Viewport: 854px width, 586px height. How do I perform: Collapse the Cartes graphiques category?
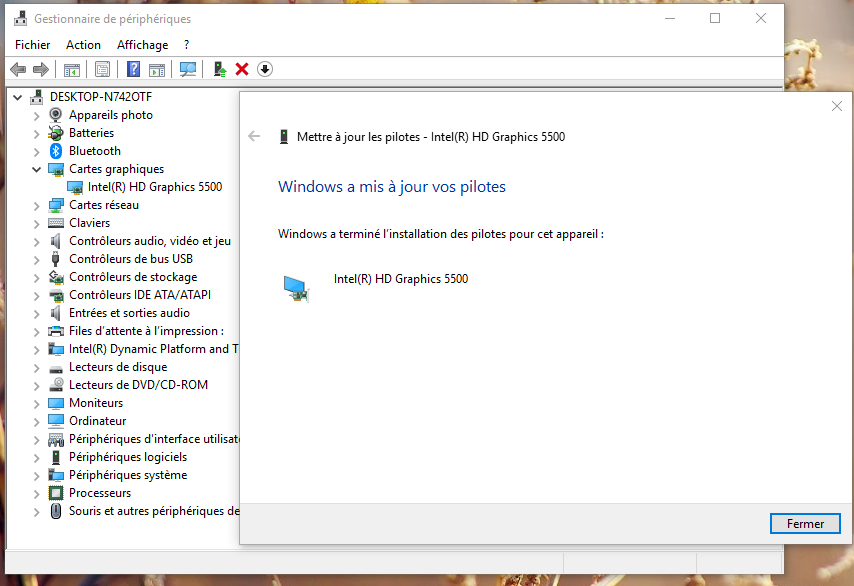click(36, 169)
